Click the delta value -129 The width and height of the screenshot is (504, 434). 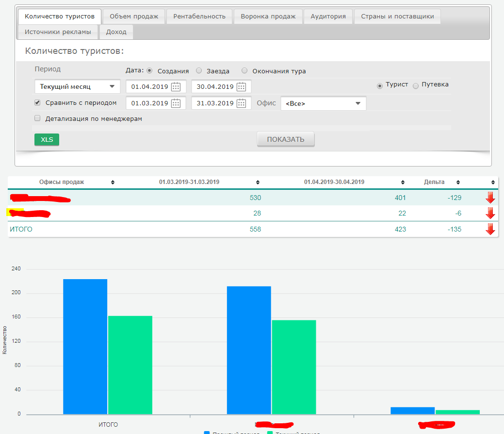click(x=455, y=198)
